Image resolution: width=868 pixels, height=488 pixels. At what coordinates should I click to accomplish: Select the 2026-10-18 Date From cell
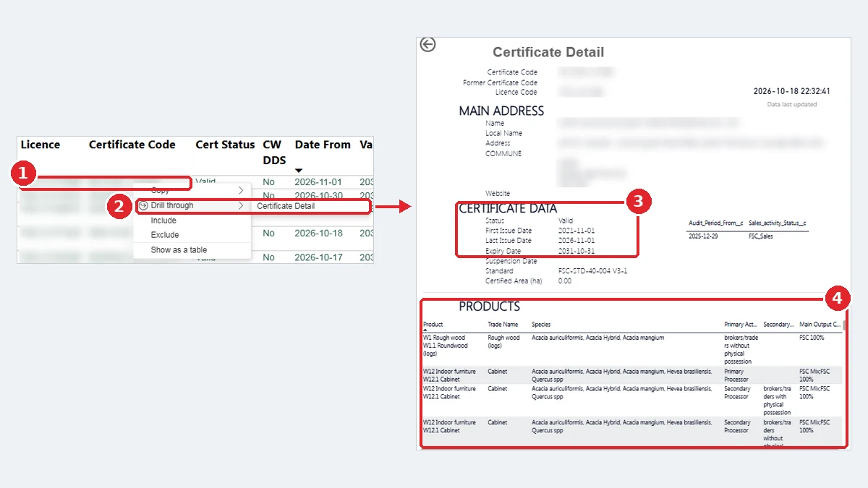[x=318, y=234]
